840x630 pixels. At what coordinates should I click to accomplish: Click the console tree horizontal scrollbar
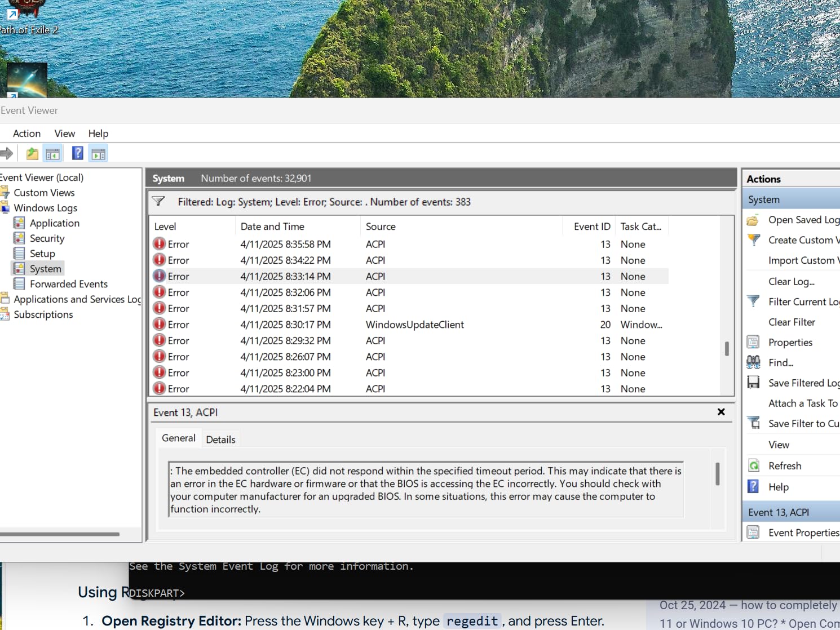pyautogui.click(x=60, y=534)
